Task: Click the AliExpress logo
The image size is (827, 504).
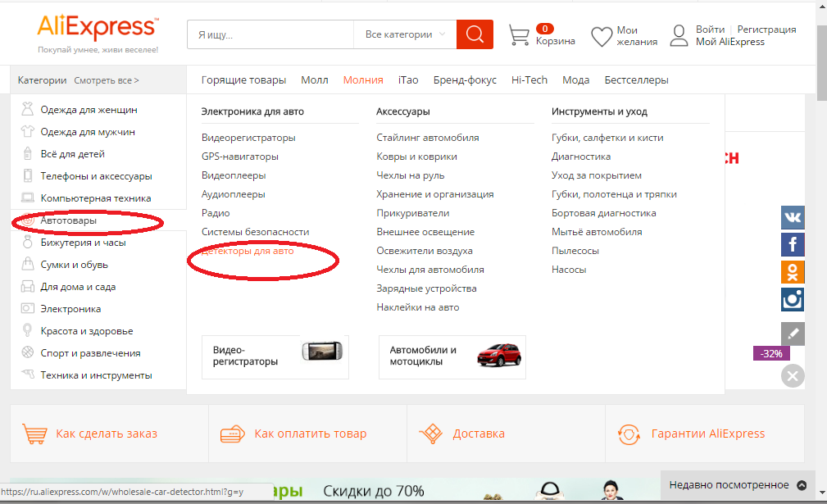Action: coord(98,27)
